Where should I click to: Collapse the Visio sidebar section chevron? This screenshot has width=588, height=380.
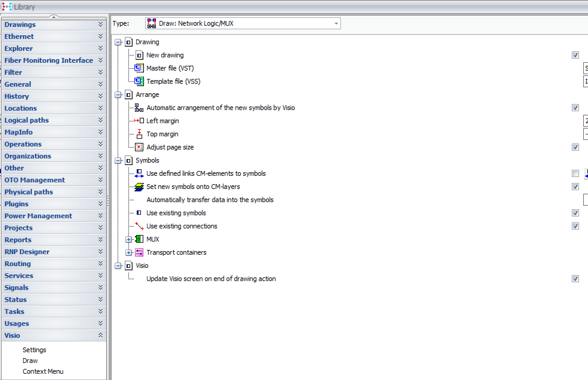click(101, 335)
